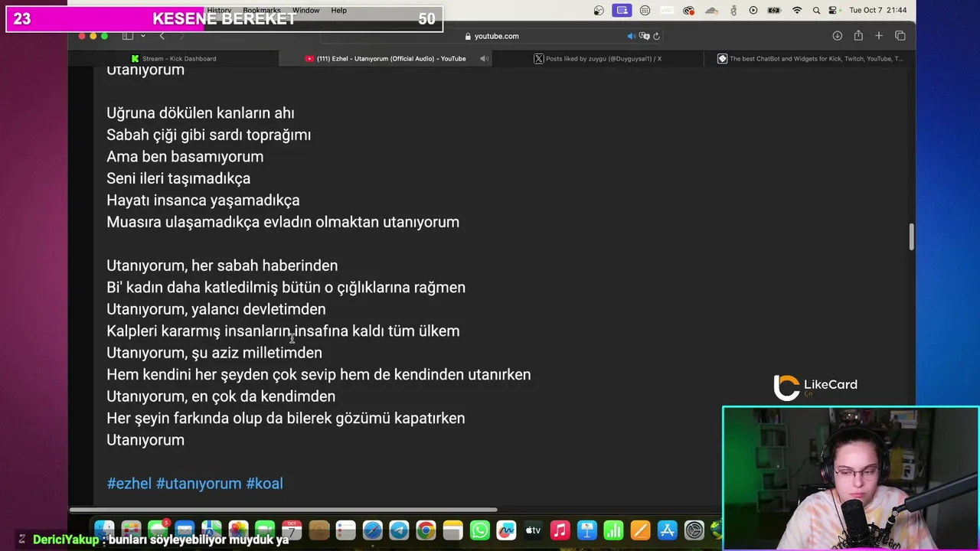The image size is (980, 551).
Task: Open Apple TV from the Dock
Action: (x=533, y=530)
